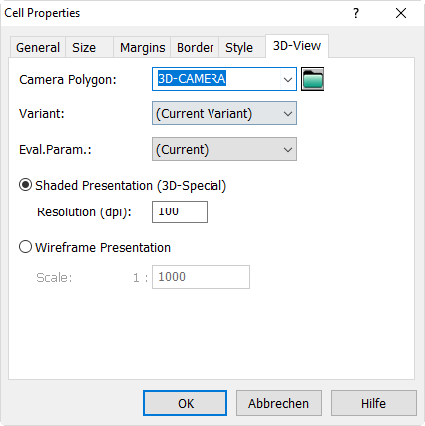Click the Resolution dpi input field
The height and width of the screenshot is (426, 425).
click(x=180, y=212)
